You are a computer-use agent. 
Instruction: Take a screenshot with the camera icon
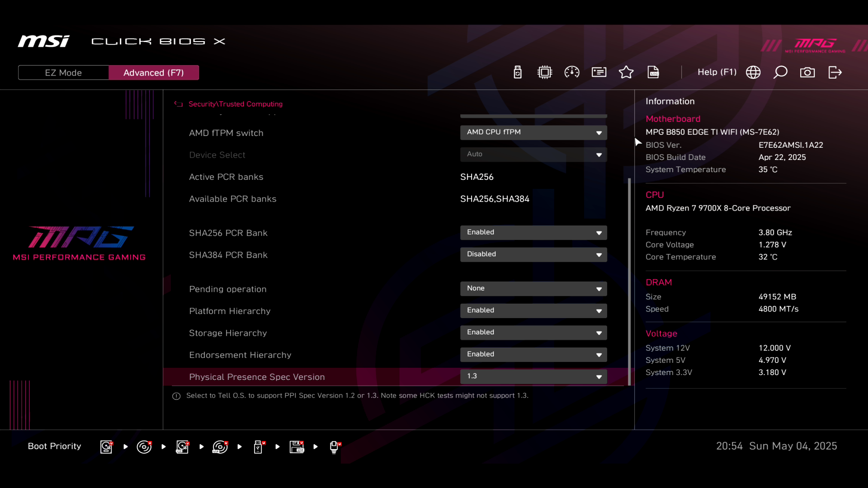click(x=807, y=72)
